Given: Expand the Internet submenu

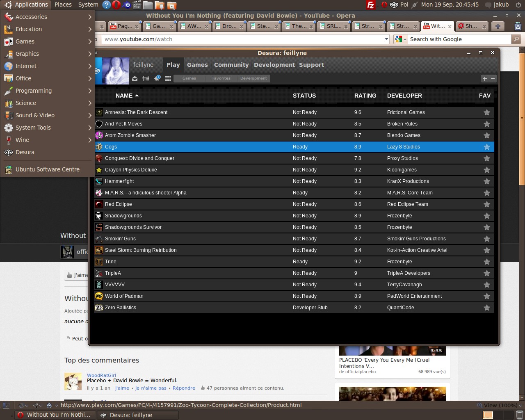Looking at the screenshot, I should point(48,66).
